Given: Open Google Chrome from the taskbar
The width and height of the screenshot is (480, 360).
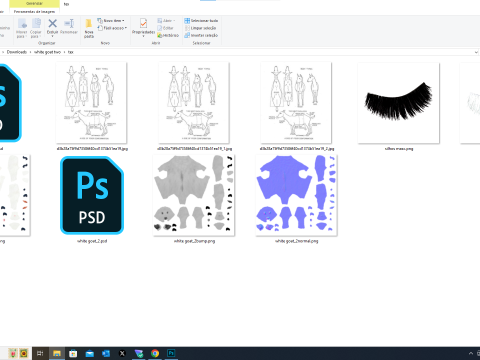Looking at the screenshot, I should click(x=155, y=353).
